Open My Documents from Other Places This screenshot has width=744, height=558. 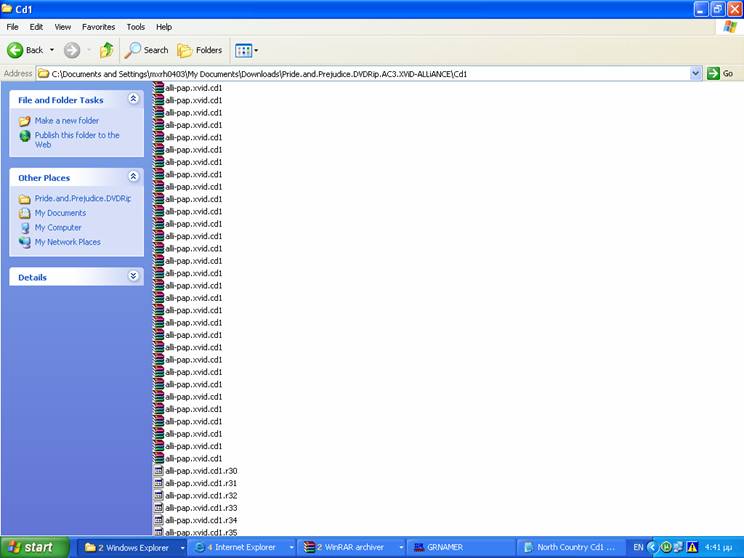tap(60, 213)
